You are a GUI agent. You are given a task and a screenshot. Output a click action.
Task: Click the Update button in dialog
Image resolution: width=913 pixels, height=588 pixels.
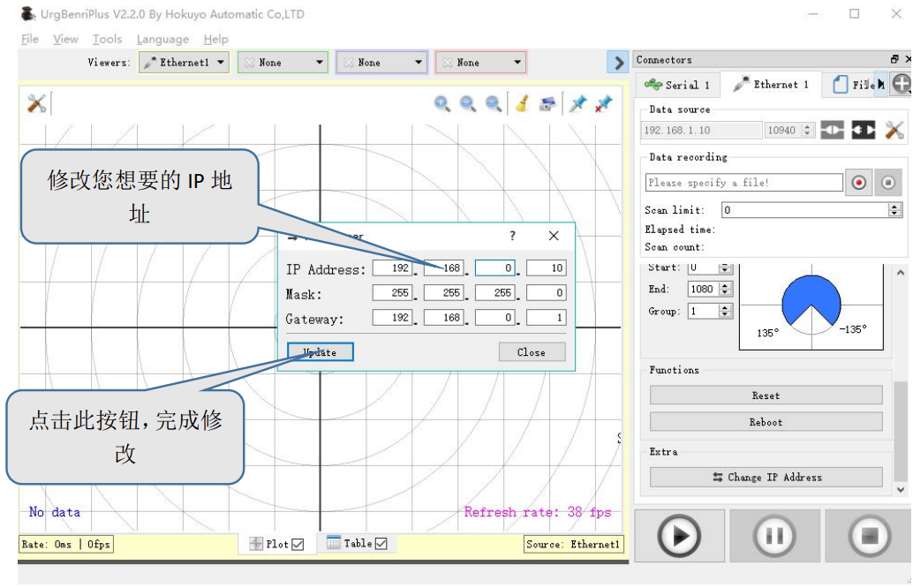click(320, 352)
